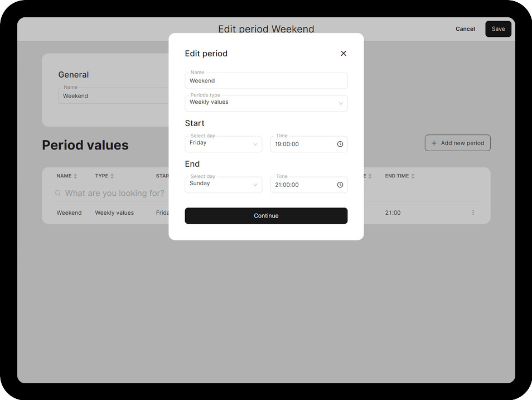Close the Edit period dialog
This screenshot has width=532, height=400.
tap(344, 54)
